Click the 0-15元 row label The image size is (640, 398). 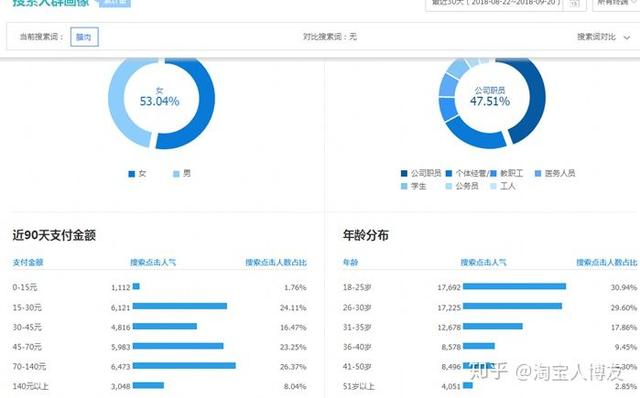click(x=24, y=287)
